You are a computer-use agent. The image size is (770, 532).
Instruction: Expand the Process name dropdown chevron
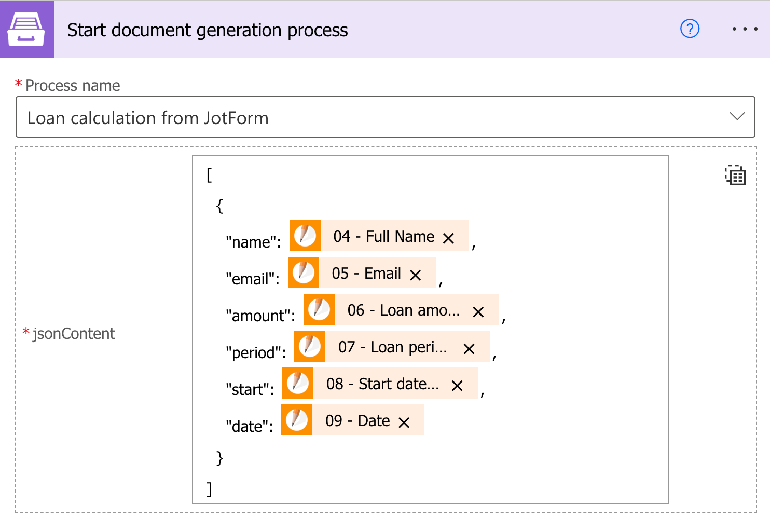click(737, 116)
